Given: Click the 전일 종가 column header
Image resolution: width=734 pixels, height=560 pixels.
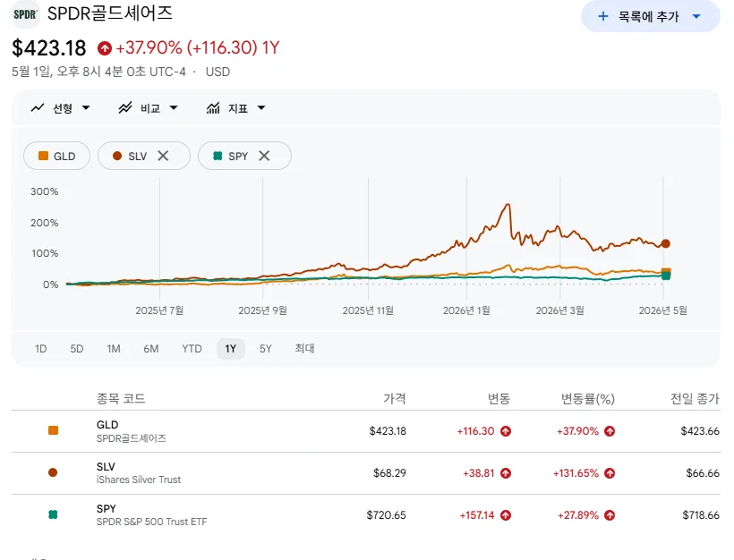Looking at the screenshot, I should tap(695, 399).
